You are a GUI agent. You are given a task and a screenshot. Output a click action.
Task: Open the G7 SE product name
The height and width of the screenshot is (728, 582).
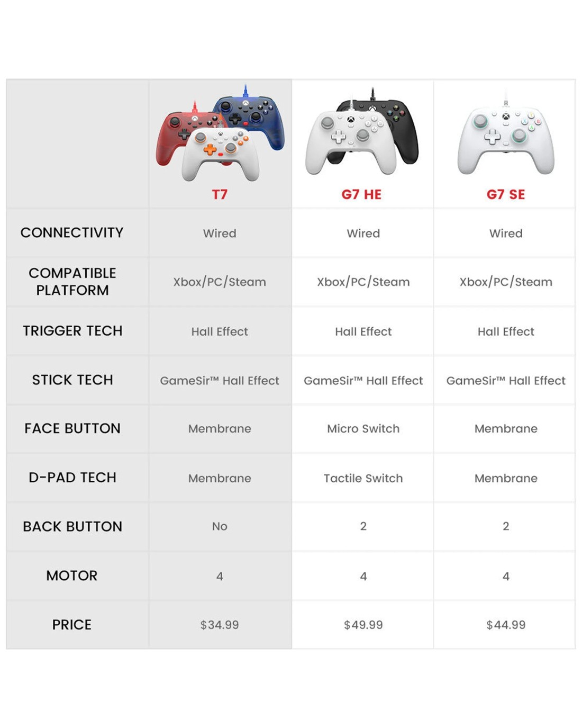tap(506, 195)
